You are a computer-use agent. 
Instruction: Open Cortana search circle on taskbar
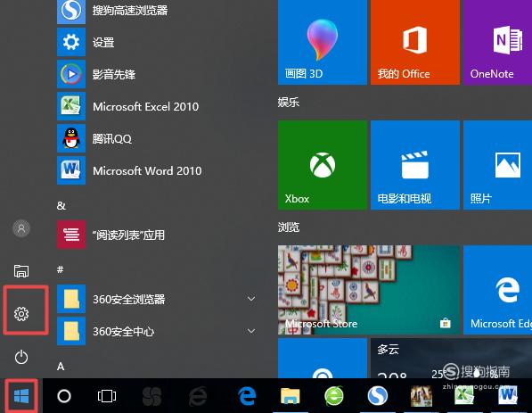64,396
